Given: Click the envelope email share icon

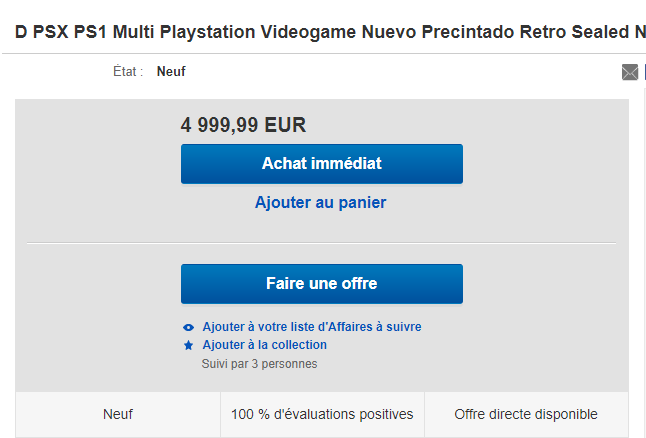Looking at the screenshot, I should click(630, 72).
